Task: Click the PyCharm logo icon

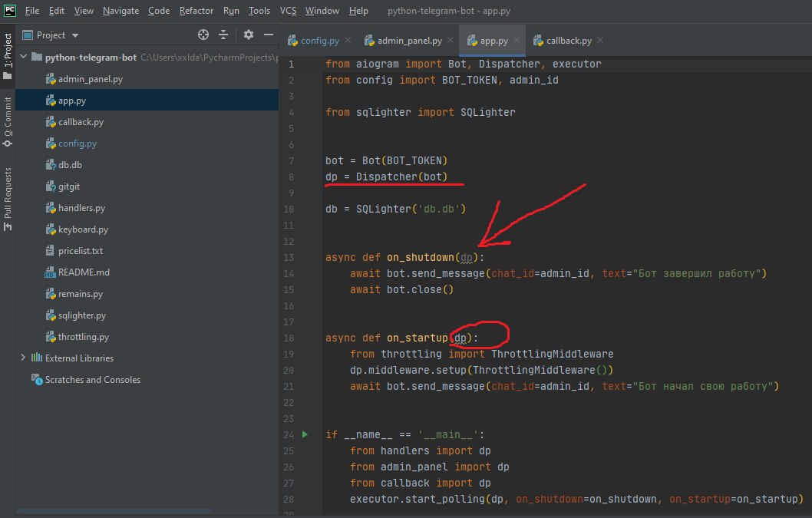Action: [10, 11]
